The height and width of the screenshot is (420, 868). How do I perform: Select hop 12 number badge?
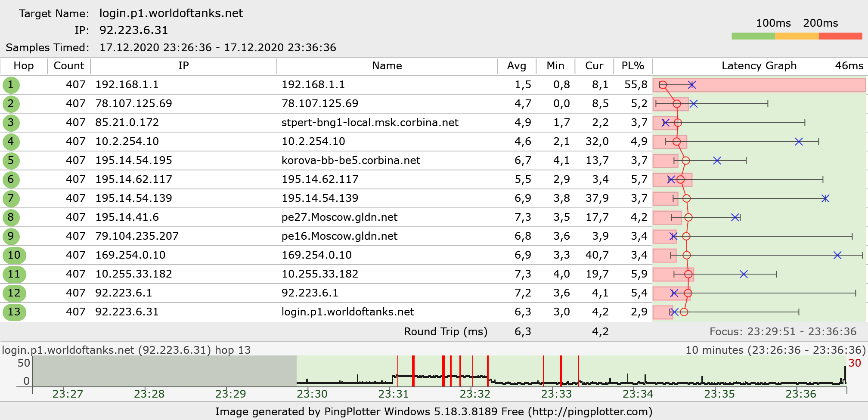point(14,293)
